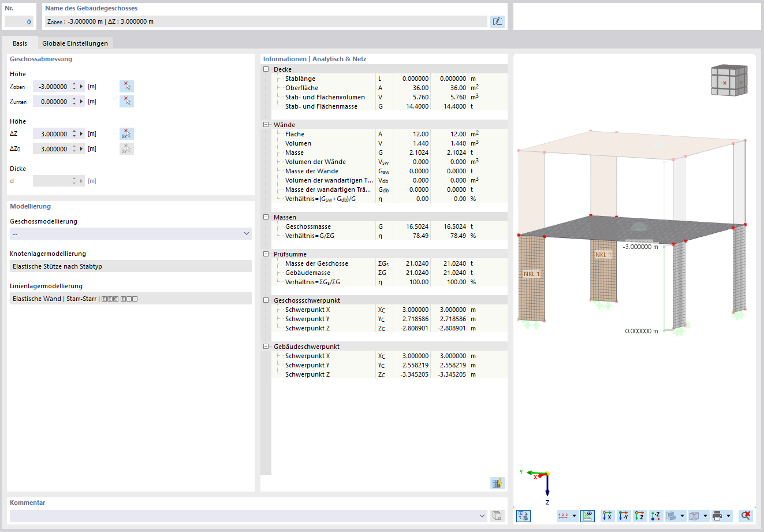Click the ΔZ height value field
The width and height of the screenshot is (764, 532).
click(x=51, y=134)
